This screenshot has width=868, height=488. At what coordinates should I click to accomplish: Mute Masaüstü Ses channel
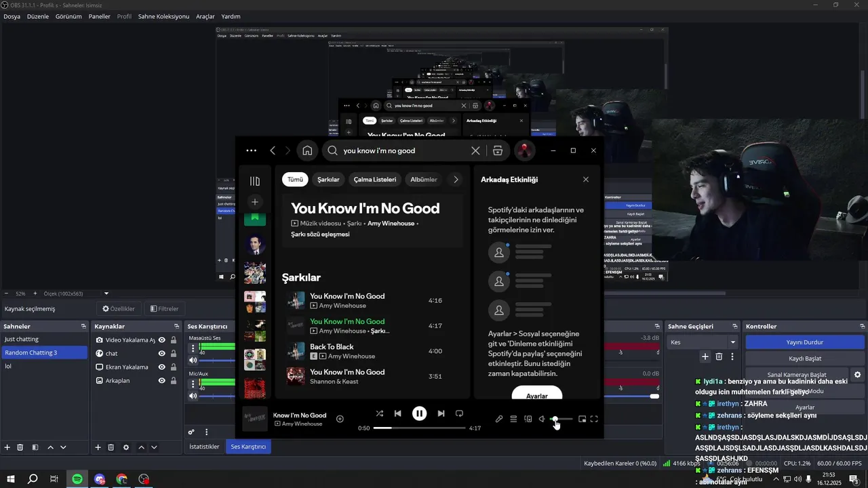pos(193,361)
